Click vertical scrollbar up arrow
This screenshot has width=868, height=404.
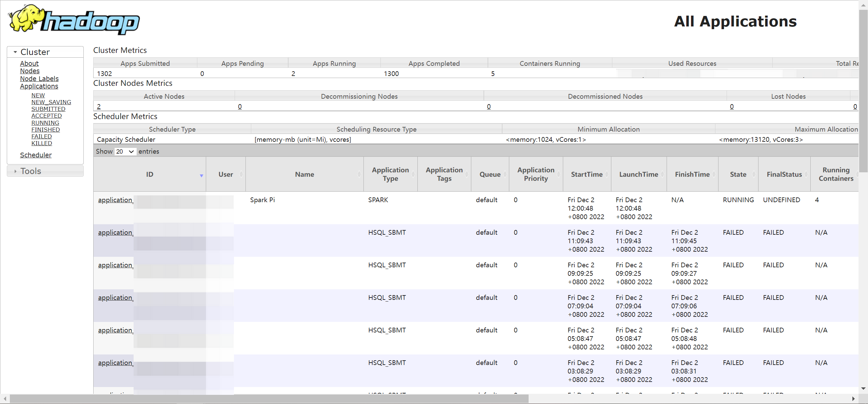coord(863,5)
